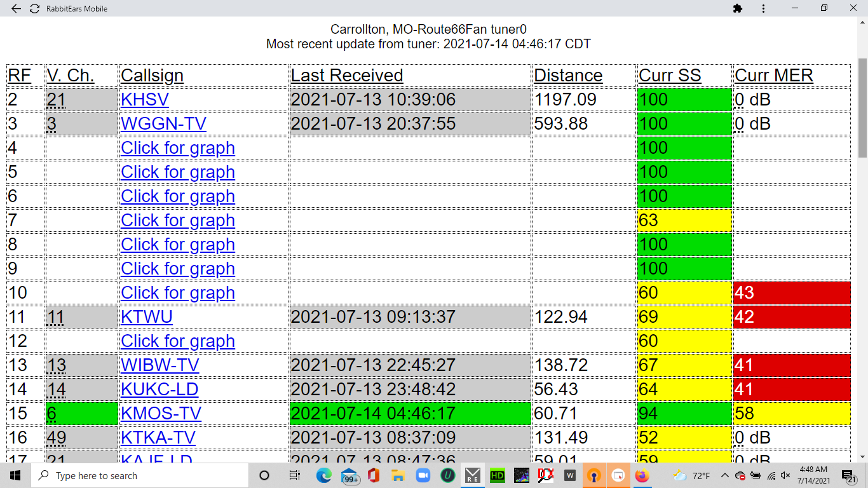
Task: Open the spectrum graph app on taskbar
Action: pyautogui.click(x=521, y=475)
